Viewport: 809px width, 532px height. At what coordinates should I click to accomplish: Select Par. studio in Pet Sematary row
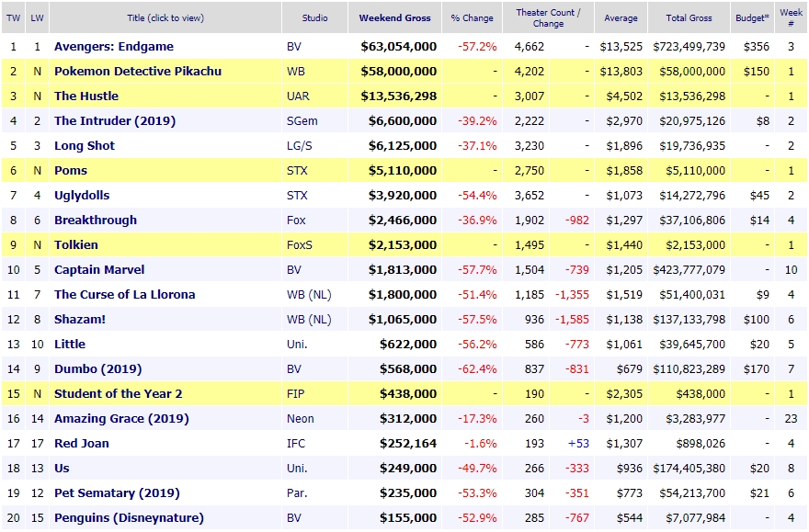pyautogui.click(x=297, y=492)
